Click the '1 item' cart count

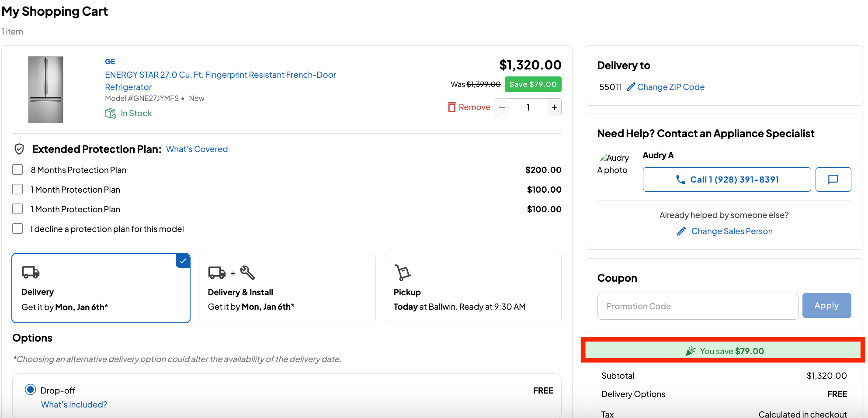(x=12, y=31)
